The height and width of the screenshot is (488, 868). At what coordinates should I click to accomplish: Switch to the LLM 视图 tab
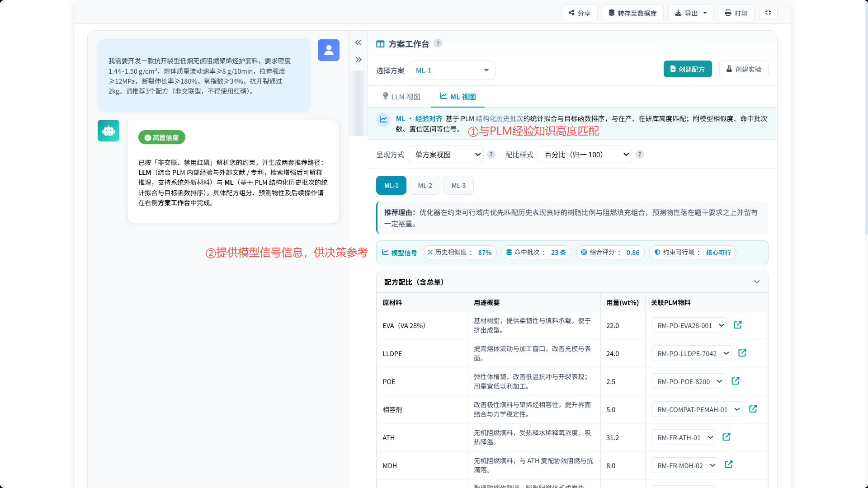point(401,97)
